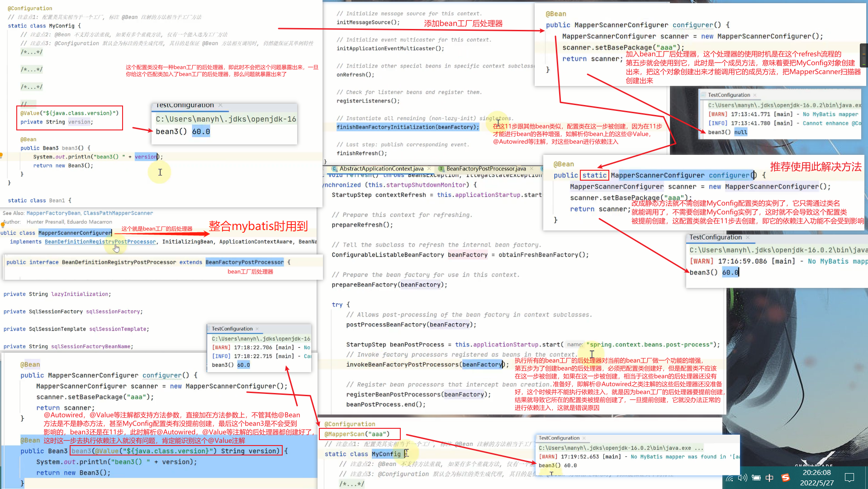Screen dimensions: 868x489
Task: Click the interface icon on BeanFactoryPostProcessor.java tab
Action: (x=441, y=169)
